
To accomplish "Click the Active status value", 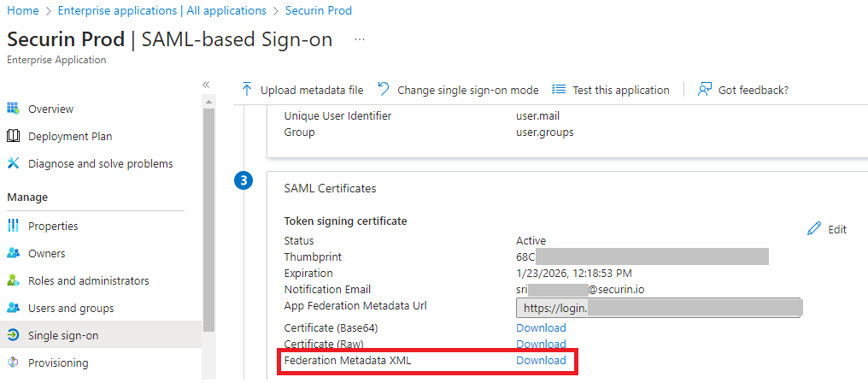I will coord(531,240).
